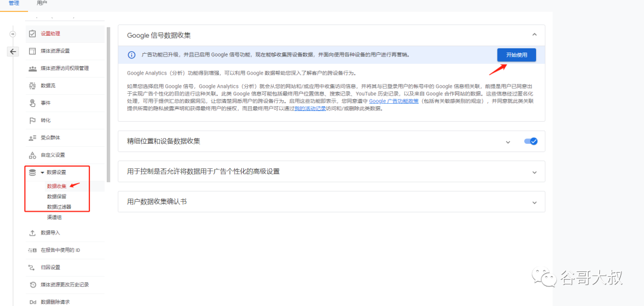
Task: Click the 用户数据收集确认书 heading text
Action: coord(157,202)
